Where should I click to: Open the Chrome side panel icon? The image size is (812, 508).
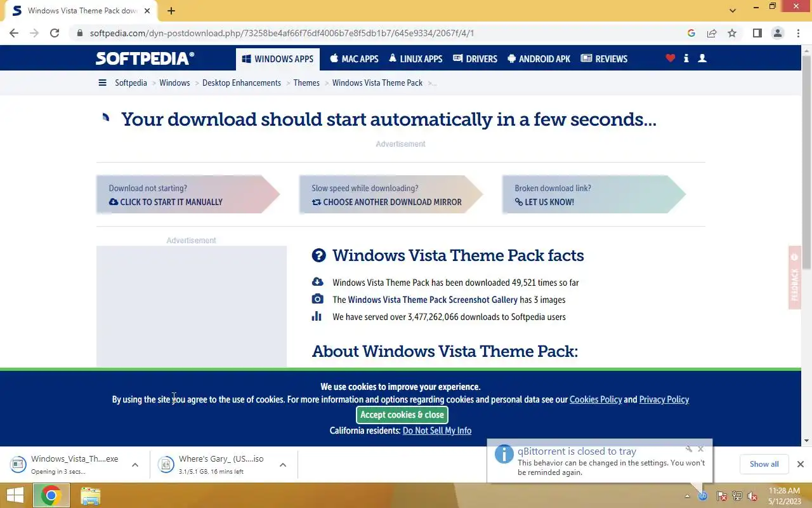(x=757, y=33)
